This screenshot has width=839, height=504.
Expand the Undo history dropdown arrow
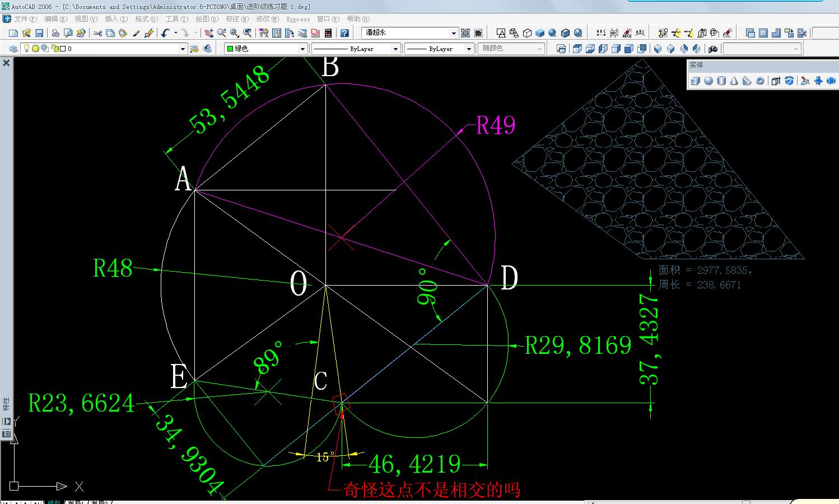tap(175, 33)
